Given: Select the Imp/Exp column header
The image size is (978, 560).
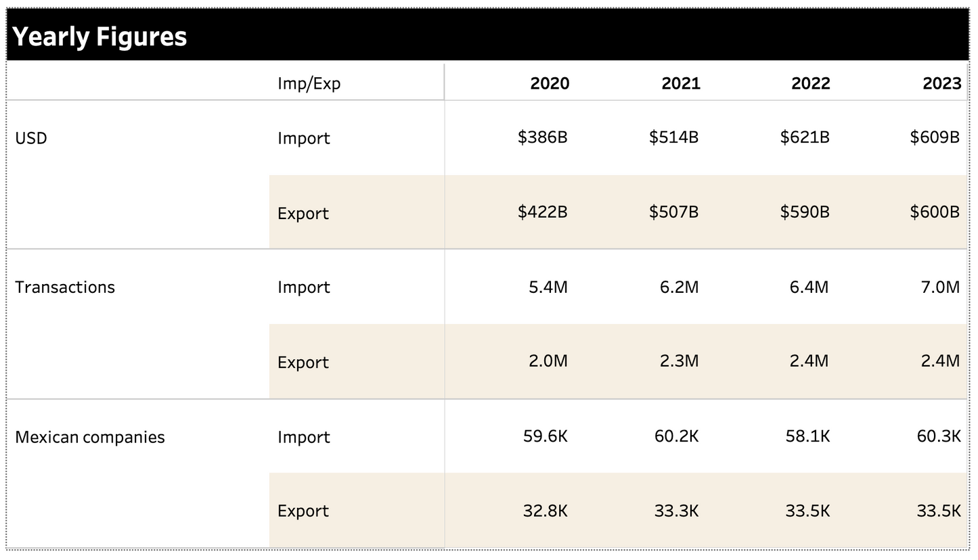Looking at the screenshot, I should coord(309,83).
